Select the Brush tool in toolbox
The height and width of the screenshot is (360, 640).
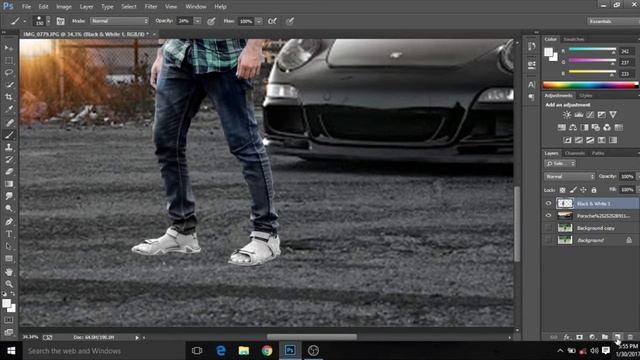pyautogui.click(x=9, y=135)
